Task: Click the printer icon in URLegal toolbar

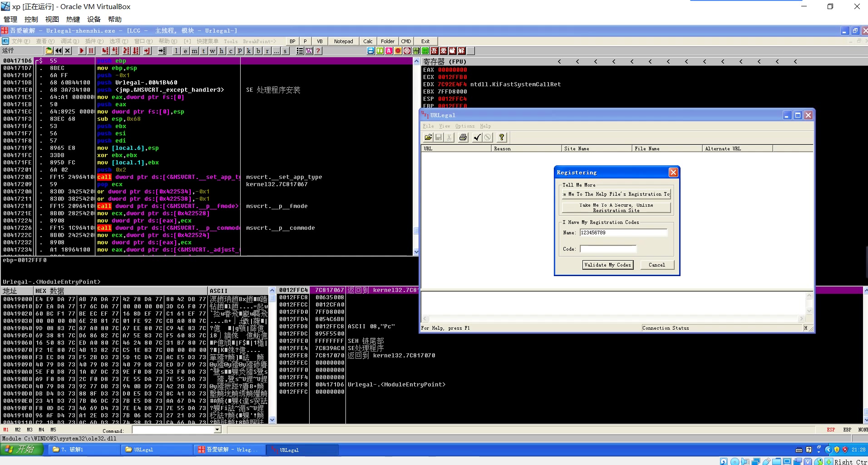Action: tap(463, 137)
